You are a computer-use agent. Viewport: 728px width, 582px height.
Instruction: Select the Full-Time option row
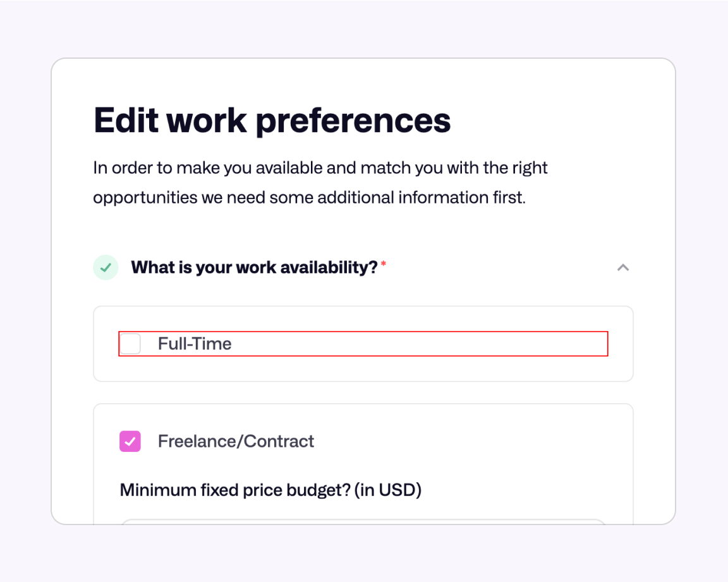click(363, 344)
